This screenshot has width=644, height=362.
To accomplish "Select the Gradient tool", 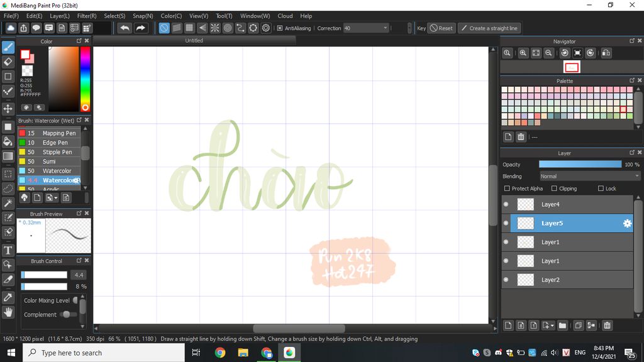I will point(8,156).
